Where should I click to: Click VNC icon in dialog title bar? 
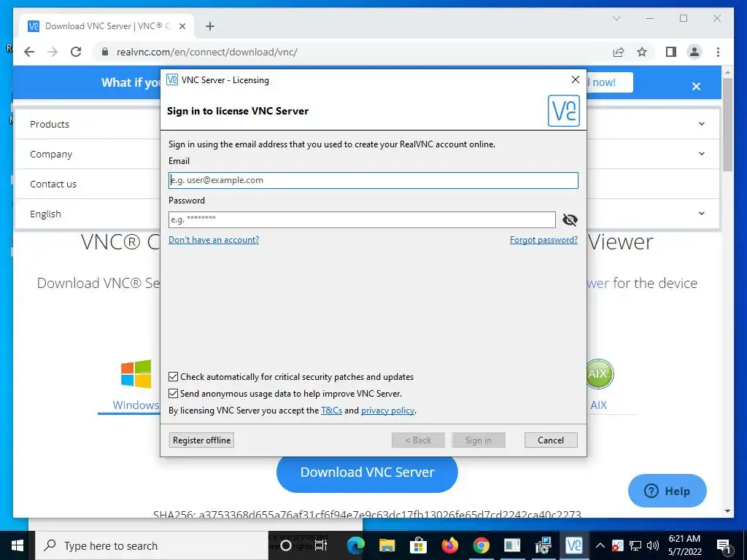point(172,79)
